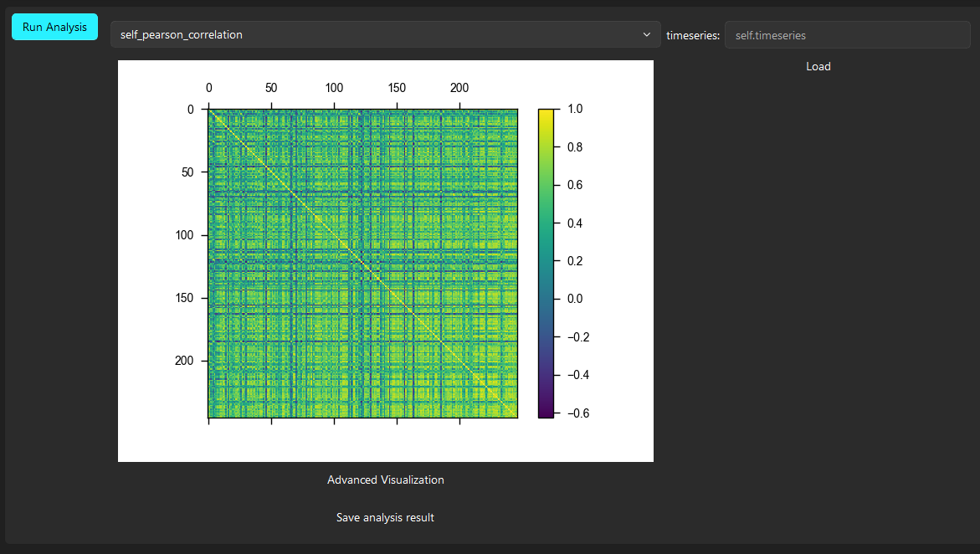Click the yellow top end of the colorbar
This screenshot has height=554, width=980.
[x=546, y=112]
